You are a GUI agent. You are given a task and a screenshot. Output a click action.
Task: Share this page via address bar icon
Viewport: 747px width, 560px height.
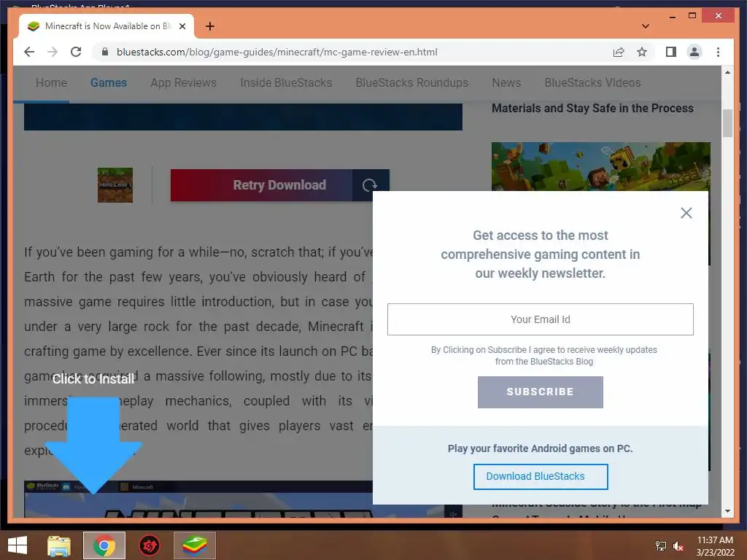pyautogui.click(x=619, y=52)
